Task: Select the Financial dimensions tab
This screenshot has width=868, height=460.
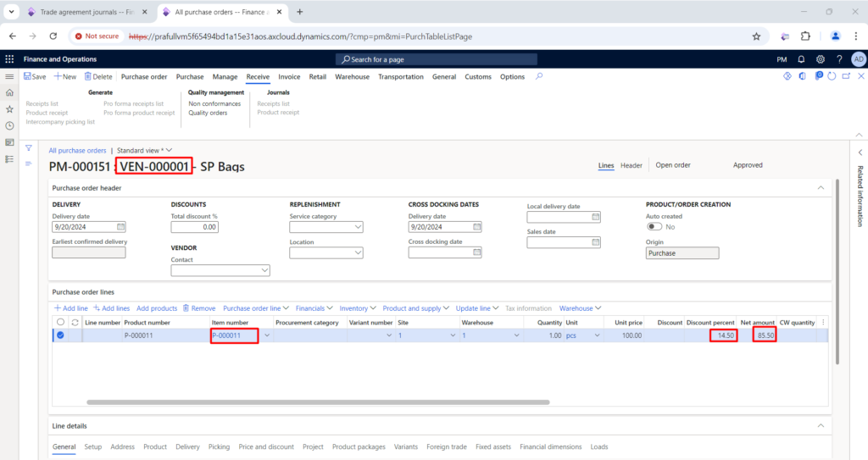Action: (x=551, y=446)
